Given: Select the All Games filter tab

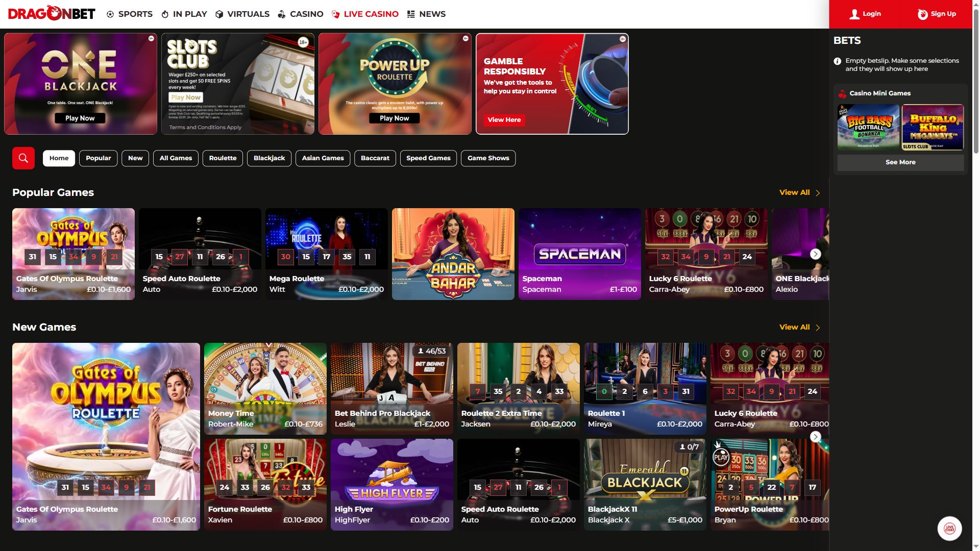Looking at the screenshot, I should [176, 158].
